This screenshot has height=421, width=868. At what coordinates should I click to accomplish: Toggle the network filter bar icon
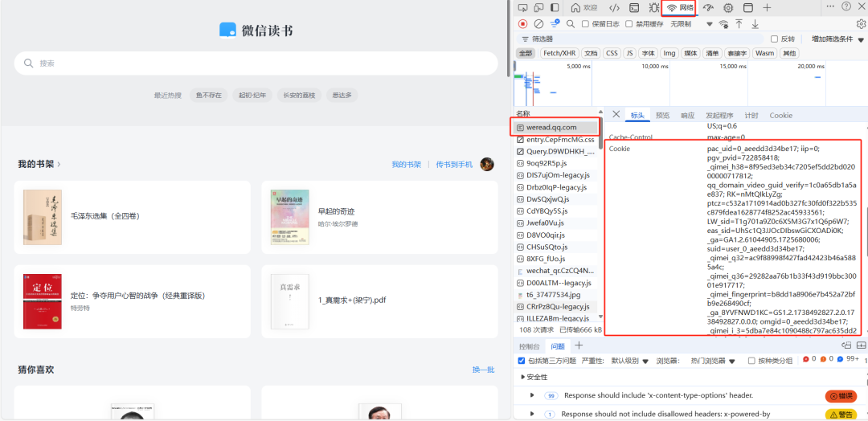coord(555,24)
